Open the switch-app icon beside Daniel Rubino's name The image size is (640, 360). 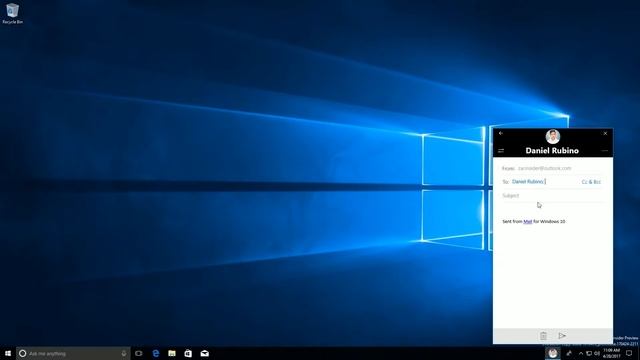(x=501, y=151)
